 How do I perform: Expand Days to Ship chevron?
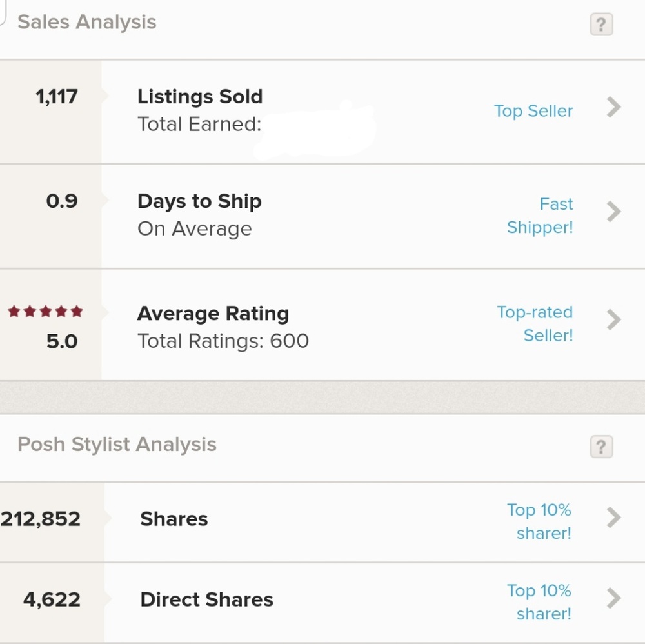tap(613, 211)
